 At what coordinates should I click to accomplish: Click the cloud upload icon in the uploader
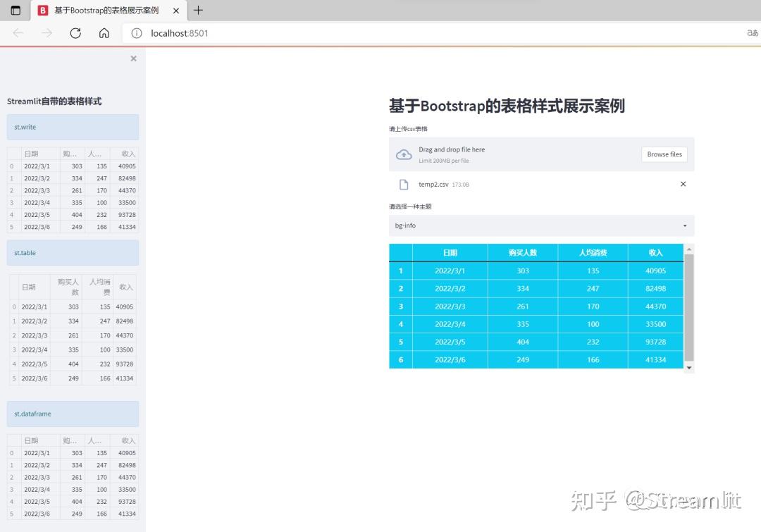click(404, 154)
